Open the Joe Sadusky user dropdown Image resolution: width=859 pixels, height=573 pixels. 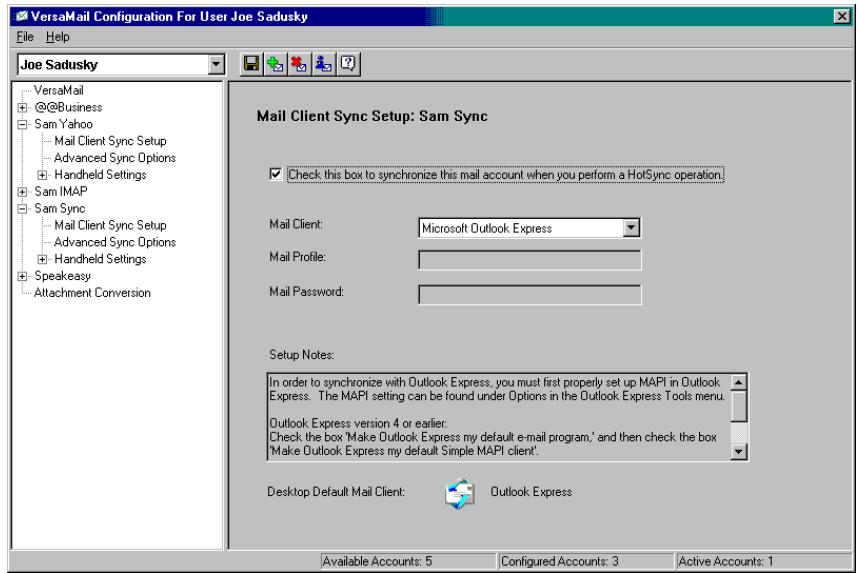click(216, 65)
